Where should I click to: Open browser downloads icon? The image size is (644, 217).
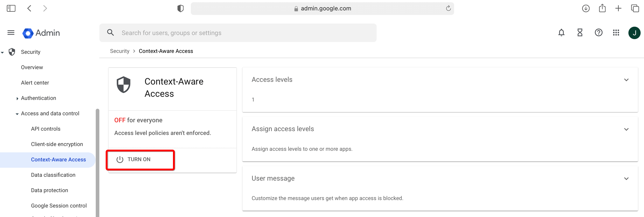(x=586, y=9)
